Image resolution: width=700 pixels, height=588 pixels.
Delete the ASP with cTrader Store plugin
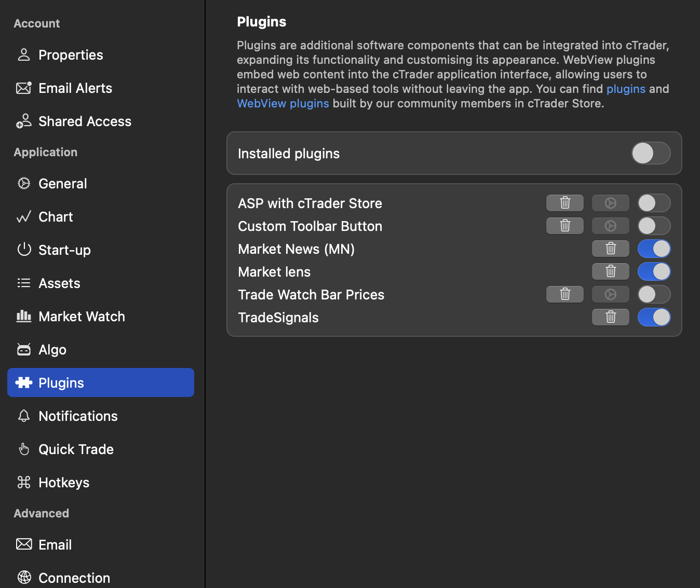564,203
